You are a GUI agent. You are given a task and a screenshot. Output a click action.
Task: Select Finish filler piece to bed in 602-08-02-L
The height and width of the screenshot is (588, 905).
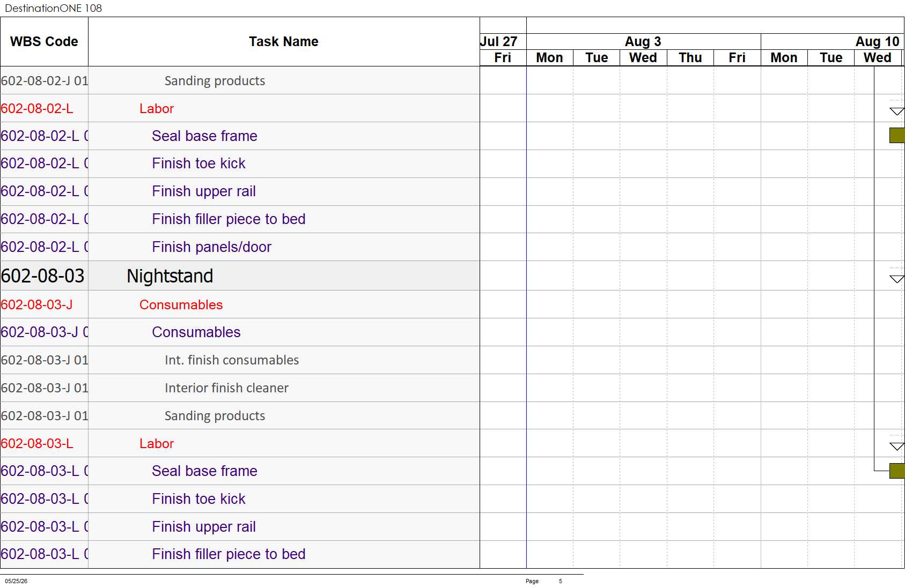coord(240,219)
